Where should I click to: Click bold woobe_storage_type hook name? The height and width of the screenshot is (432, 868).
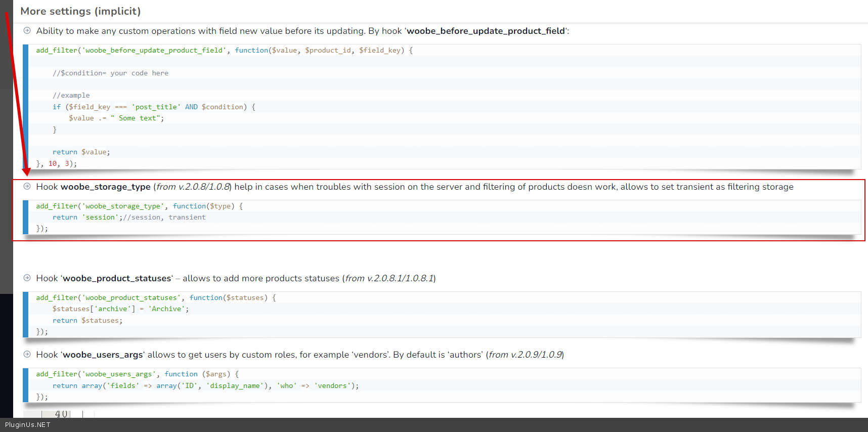pyautogui.click(x=105, y=187)
